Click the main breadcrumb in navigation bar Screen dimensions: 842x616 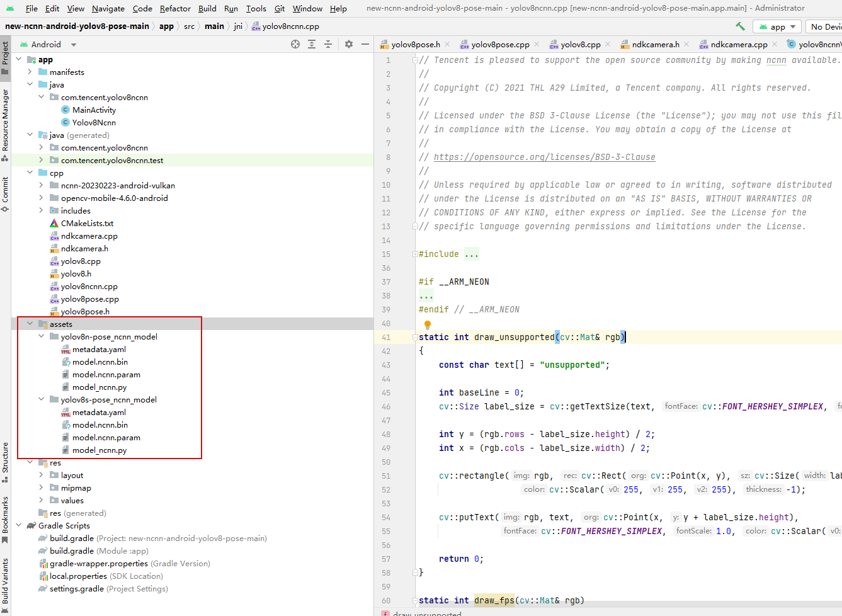214,26
